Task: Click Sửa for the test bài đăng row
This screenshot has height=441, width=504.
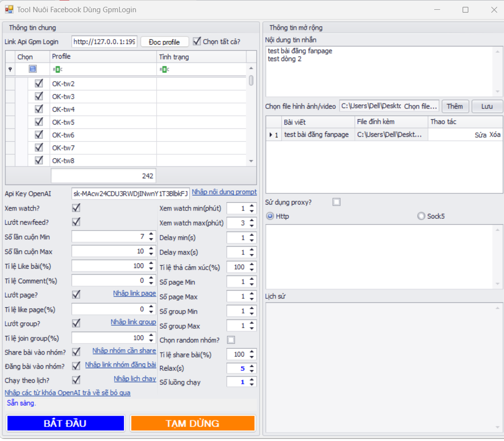Action: (480, 135)
